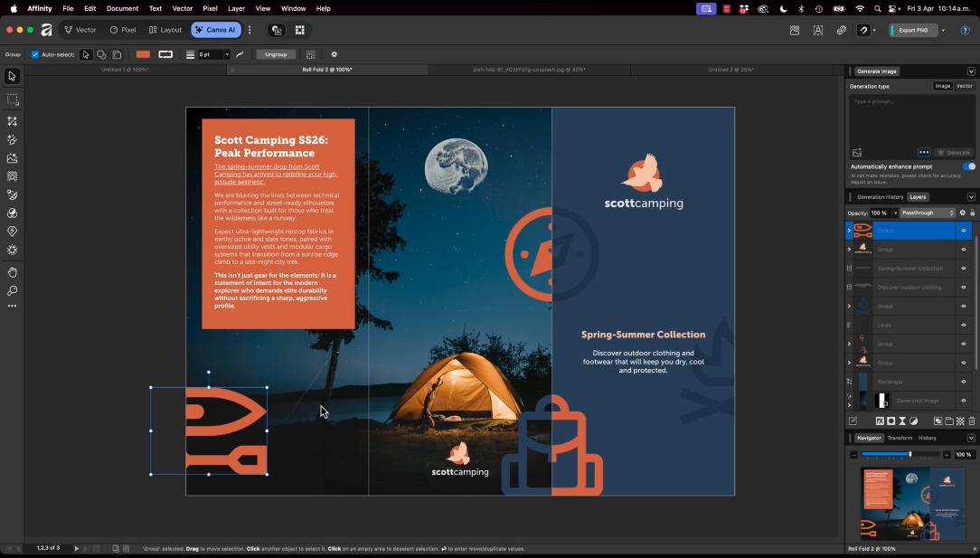Switch to the Transform panel tab
Screen dimensions: 980x558
point(900,438)
